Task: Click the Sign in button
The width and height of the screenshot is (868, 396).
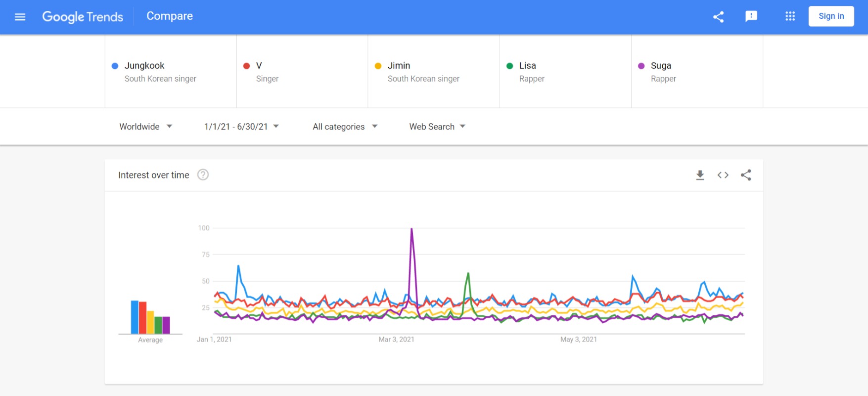Action: 831,16
